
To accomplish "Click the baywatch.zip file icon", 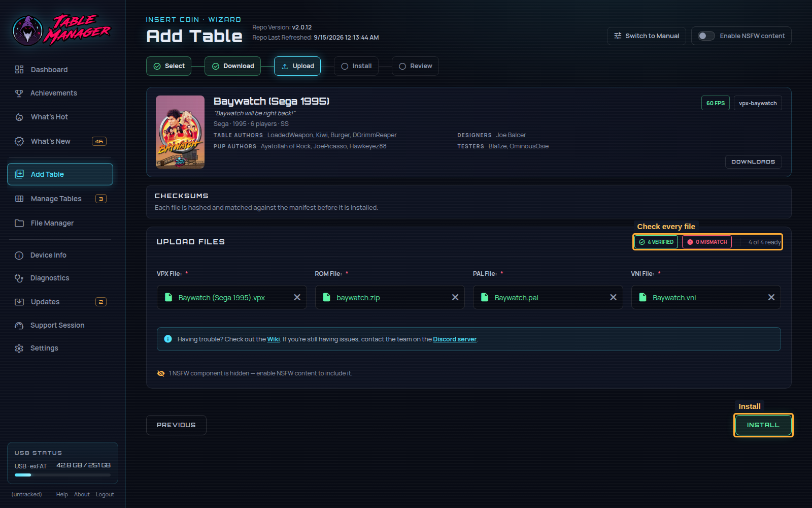I will click(327, 297).
